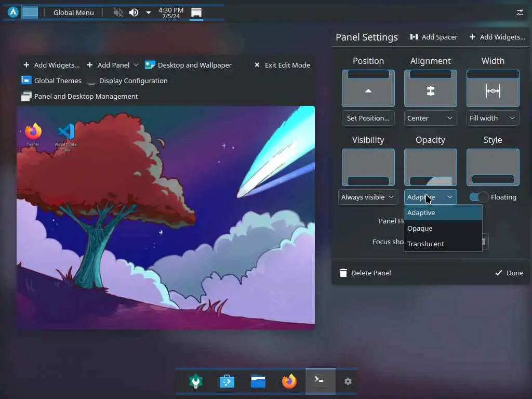Open the audio volume speaker icon

pos(134,12)
